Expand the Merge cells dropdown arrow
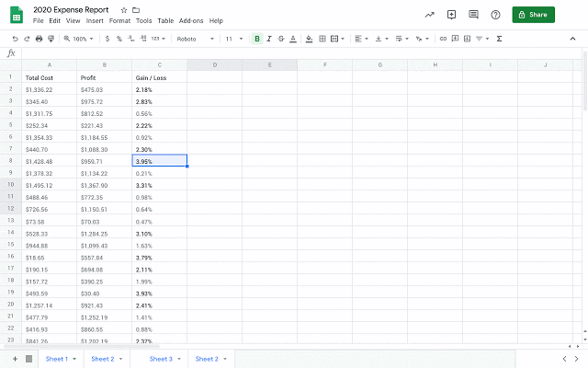The image size is (588, 368). click(343, 39)
